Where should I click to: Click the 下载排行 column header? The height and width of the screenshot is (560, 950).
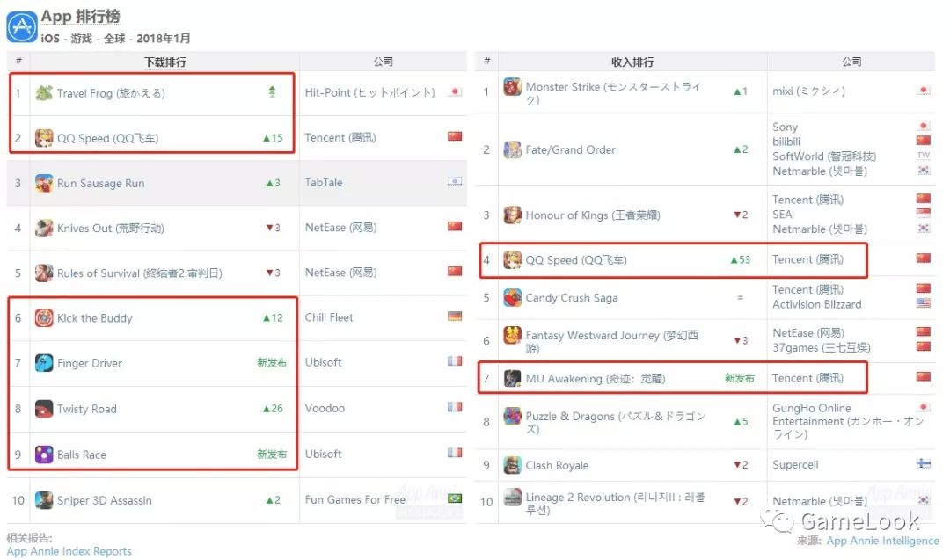tap(164, 62)
